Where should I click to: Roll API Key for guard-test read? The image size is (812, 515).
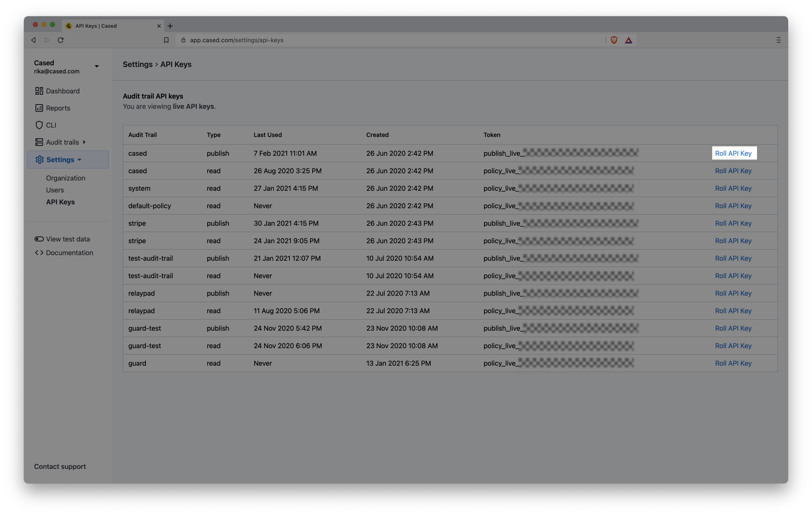(x=734, y=346)
